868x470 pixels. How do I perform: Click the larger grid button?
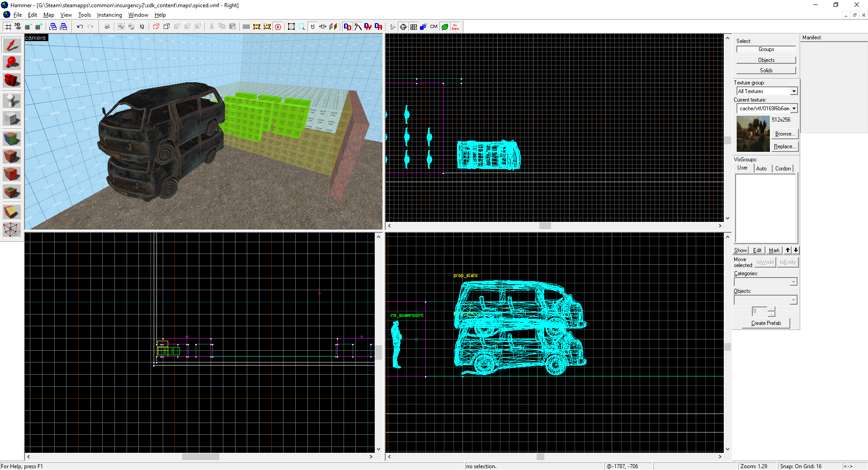(38, 27)
